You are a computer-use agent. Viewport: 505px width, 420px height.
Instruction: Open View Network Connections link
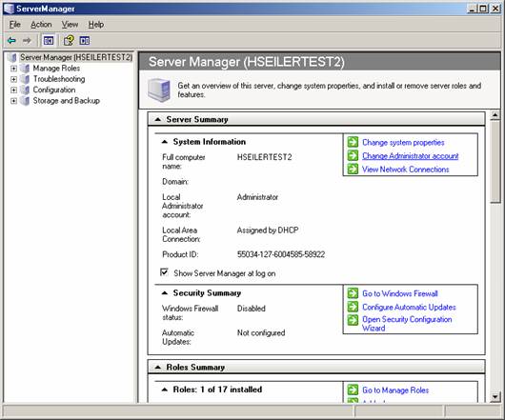406,170
